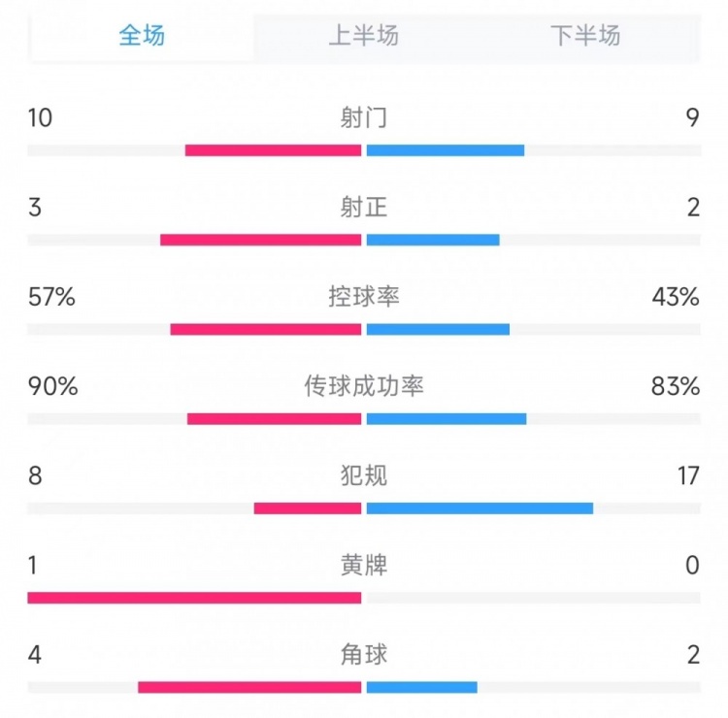This screenshot has height=718, width=728.
Task: Click the red 射门 bar
Action: tap(273, 150)
